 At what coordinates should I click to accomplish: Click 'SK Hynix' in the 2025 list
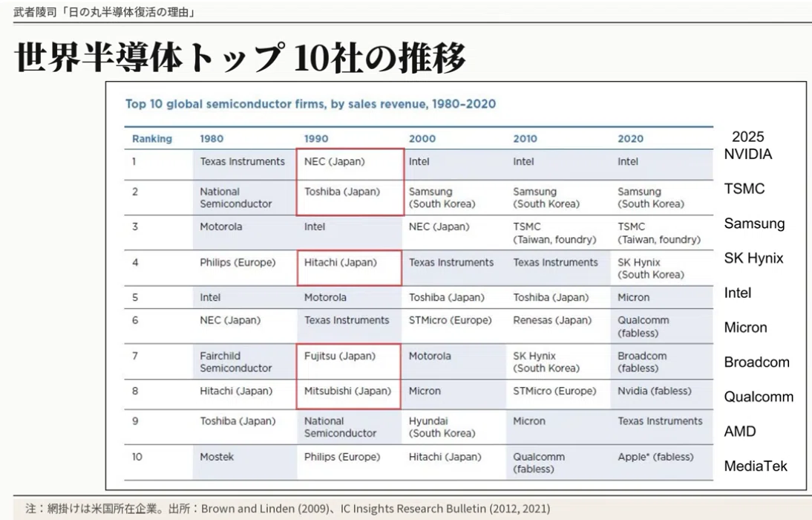[753, 259]
